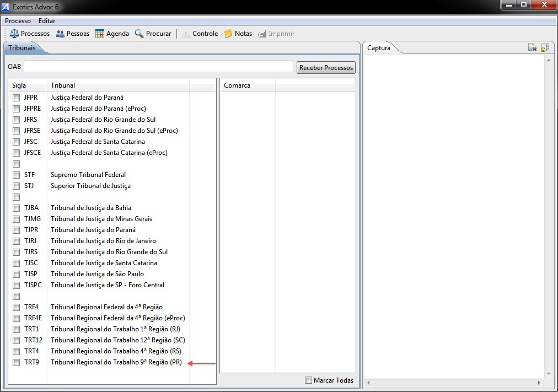
Task: Click the lock icon in Captura panel
Action: [545, 48]
